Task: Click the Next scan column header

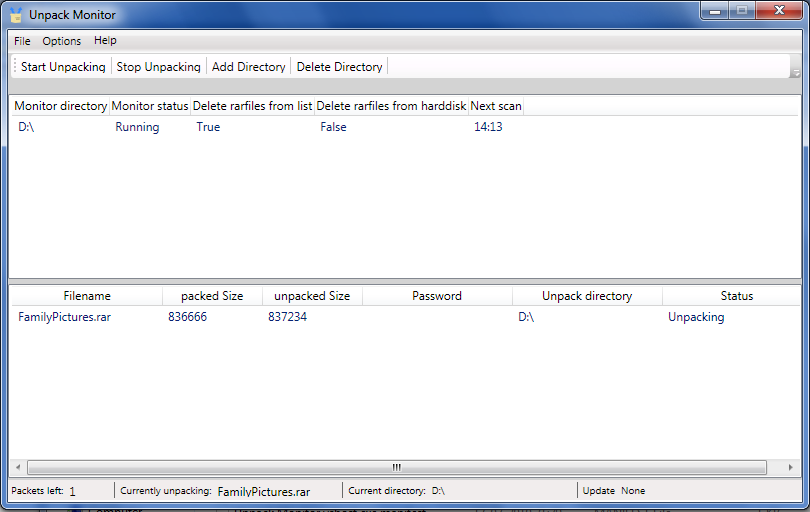Action: coord(496,106)
